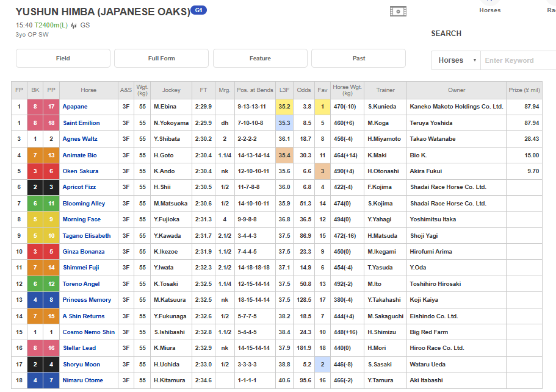The width and height of the screenshot is (556, 392).
Task: Click Stellar Lead horse link
Action: pyautogui.click(x=79, y=347)
